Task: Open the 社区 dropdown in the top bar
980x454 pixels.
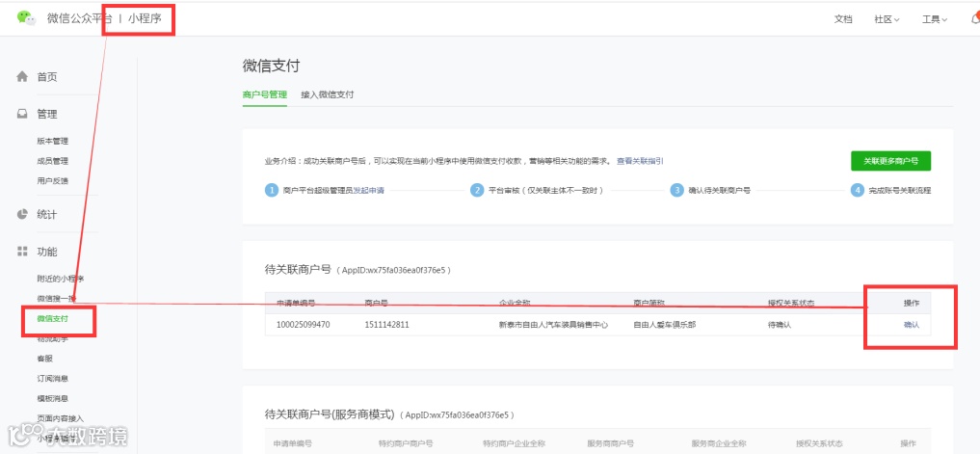Action: pyautogui.click(x=887, y=19)
